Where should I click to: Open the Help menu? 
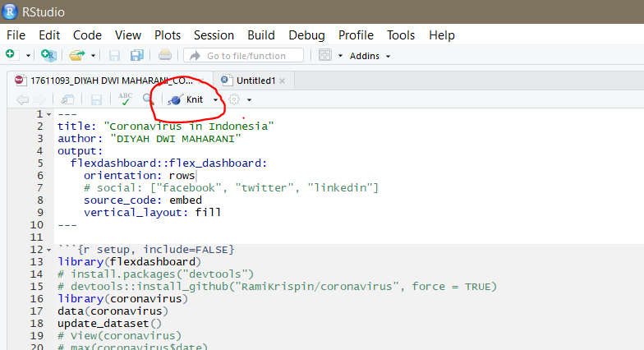point(442,35)
